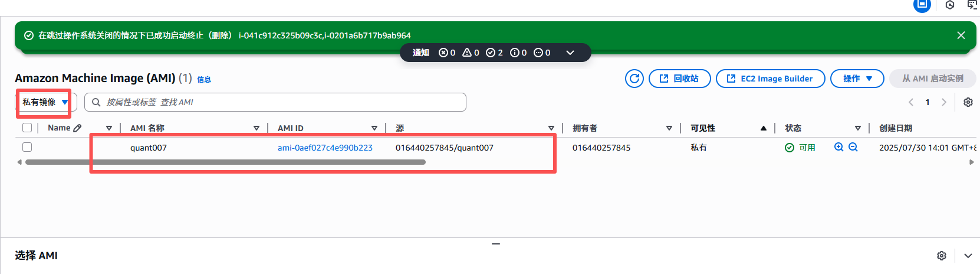Open the 源 column sort dropdown

551,128
